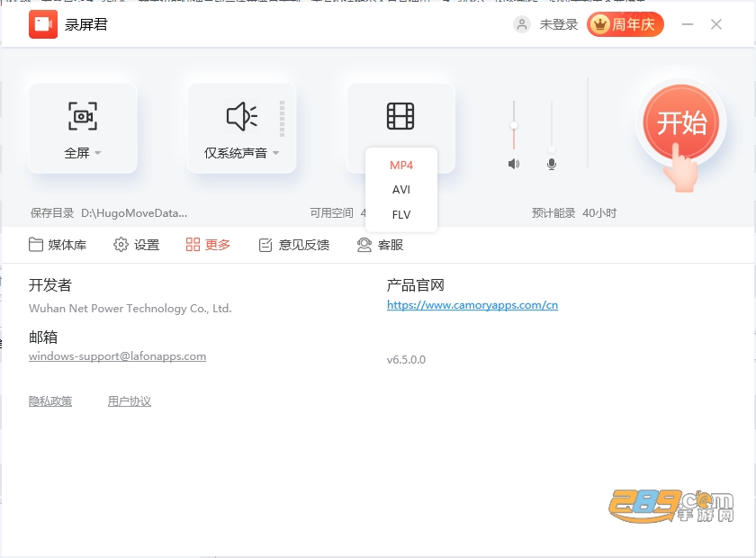The height and width of the screenshot is (558, 756).
Task: Click the customer service headset icon
Action: (364, 245)
